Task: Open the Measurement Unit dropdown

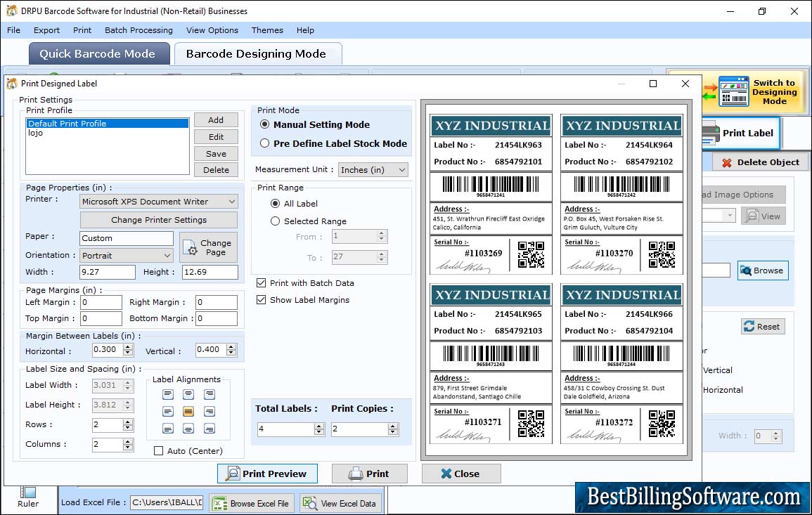Action: pyautogui.click(x=373, y=170)
